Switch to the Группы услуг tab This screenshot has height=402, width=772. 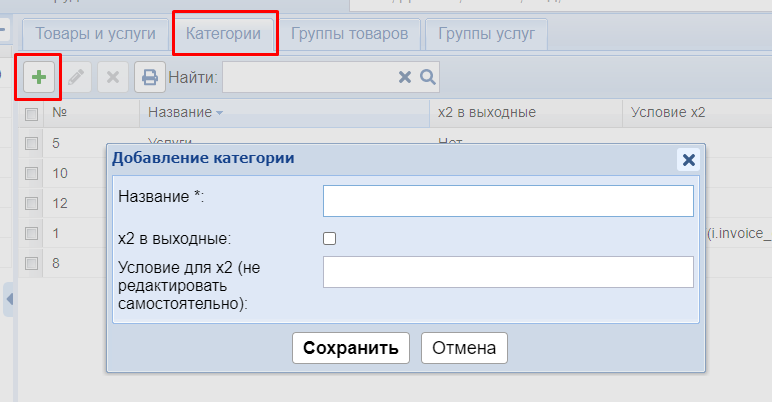[485, 34]
